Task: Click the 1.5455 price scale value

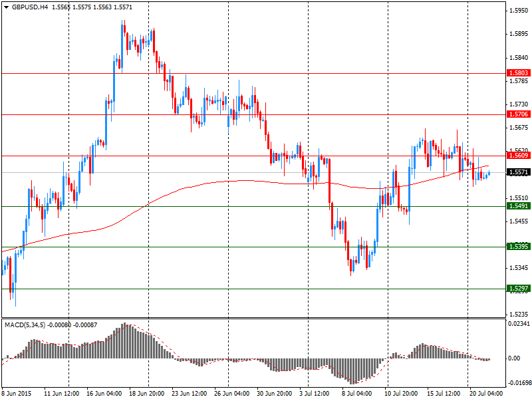Action: [x=519, y=221]
